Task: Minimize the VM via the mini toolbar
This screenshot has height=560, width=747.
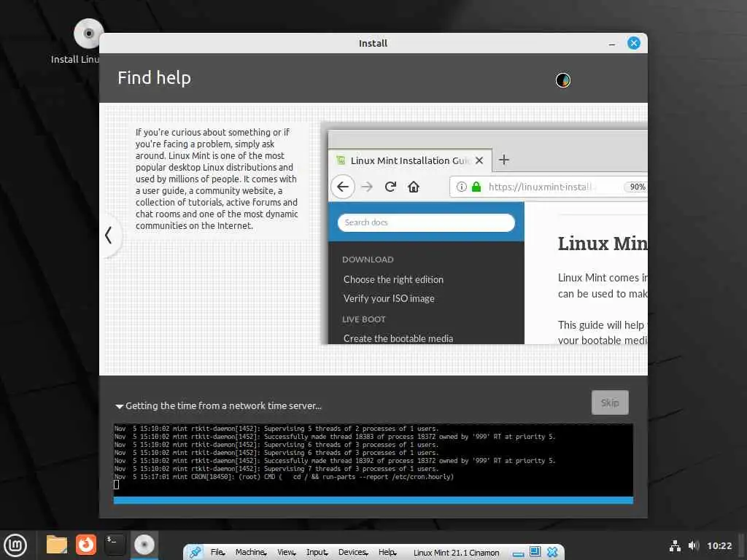Action: [519, 554]
